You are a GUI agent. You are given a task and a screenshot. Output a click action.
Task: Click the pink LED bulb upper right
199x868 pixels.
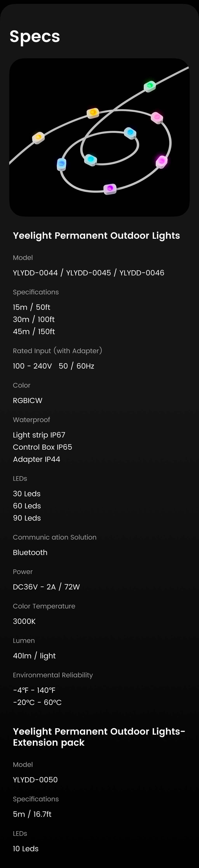pos(157,118)
